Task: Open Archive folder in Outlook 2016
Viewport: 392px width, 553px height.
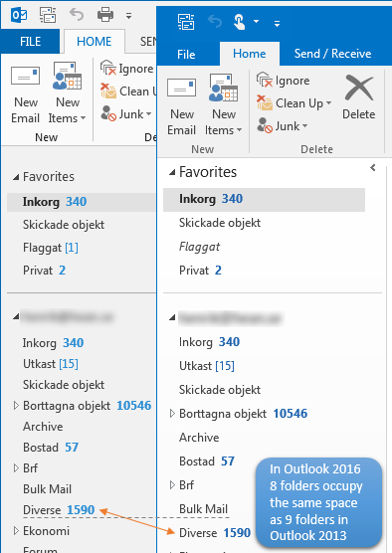Action: pos(199,438)
